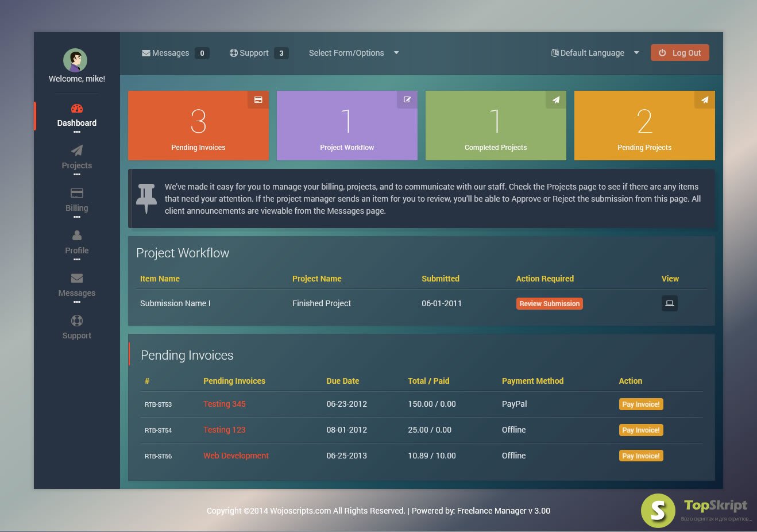This screenshot has width=757, height=532.
Task: Click the Messages count badge 0
Action: click(202, 53)
